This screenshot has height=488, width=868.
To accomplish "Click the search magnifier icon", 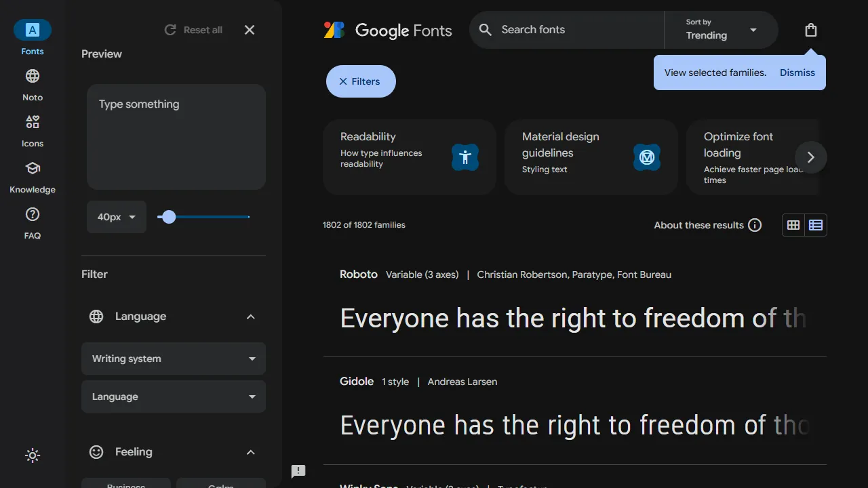I will (x=486, y=30).
